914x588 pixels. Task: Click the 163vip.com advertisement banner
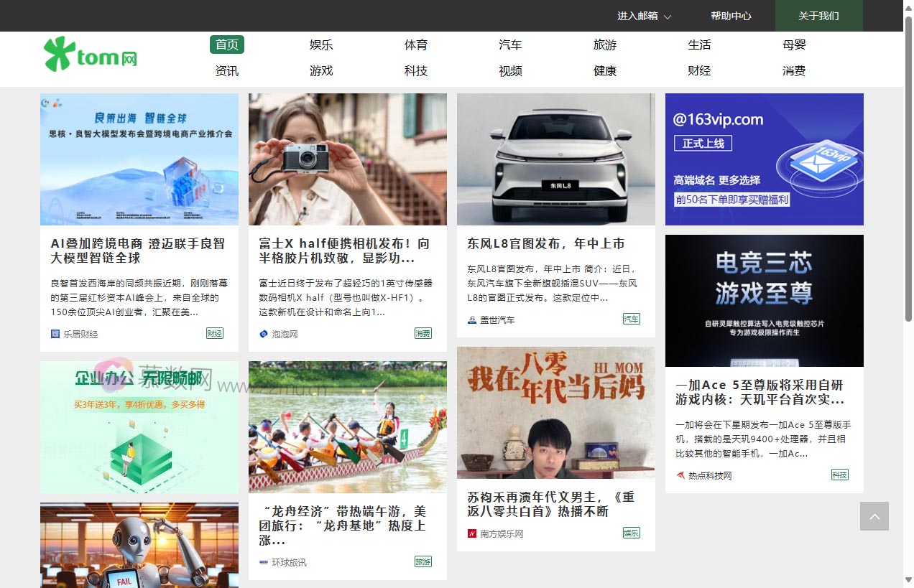pyautogui.click(x=764, y=159)
